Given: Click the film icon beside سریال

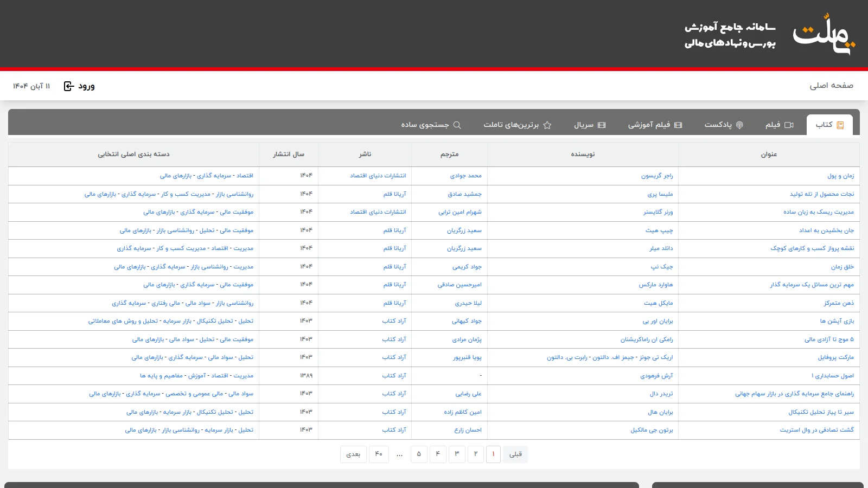Looking at the screenshot, I should pyautogui.click(x=602, y=125).
